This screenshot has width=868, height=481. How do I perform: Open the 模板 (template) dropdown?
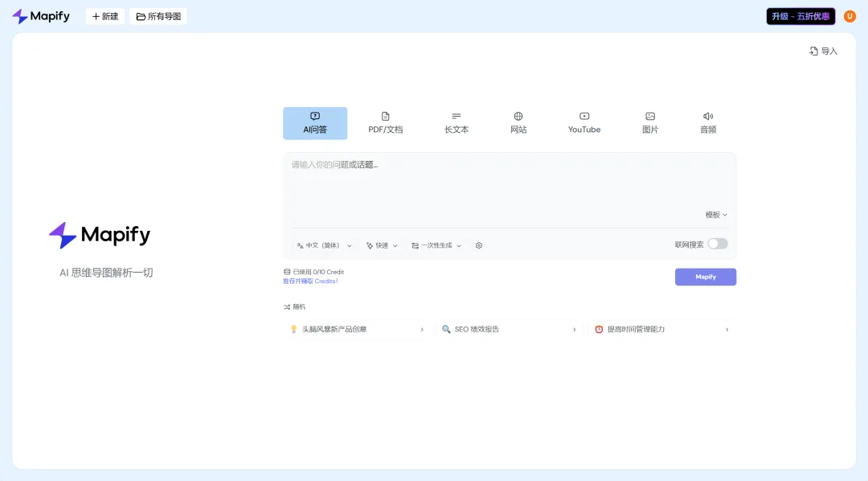tap(714, 215)
